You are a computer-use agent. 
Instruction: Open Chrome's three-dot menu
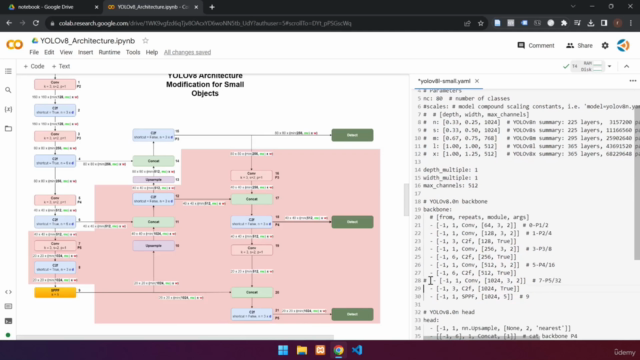pos(631,23)
